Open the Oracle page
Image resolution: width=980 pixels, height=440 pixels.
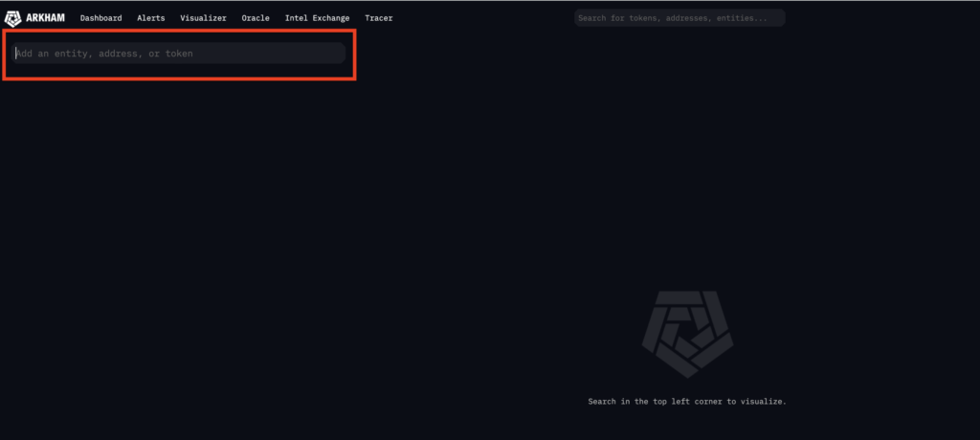click(256, 18)
